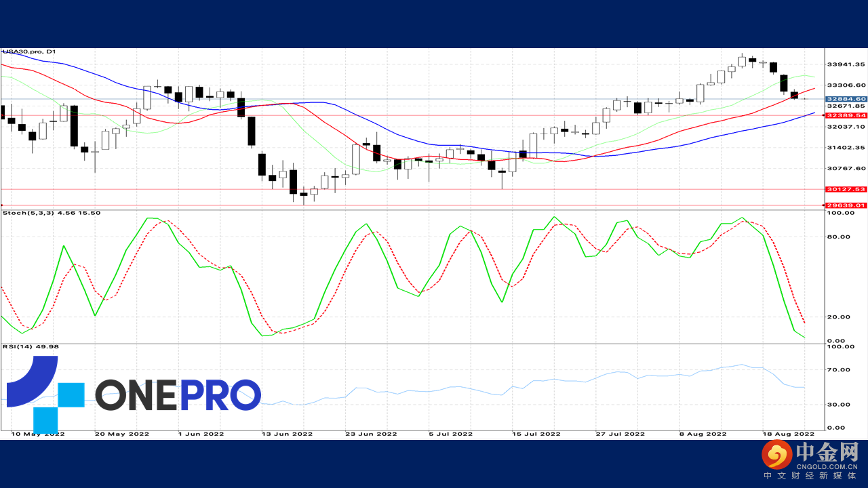The width and height of the screenshot is (868, 488).
Task: Click the RSI panel 70.00 axis label
Action: click(x=839, y=370)
